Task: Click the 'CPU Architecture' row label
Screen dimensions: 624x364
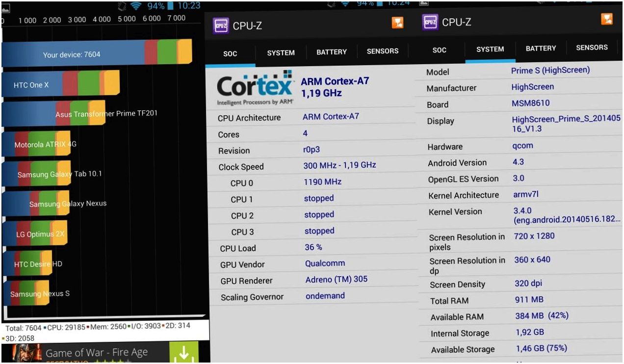Action: pos(249,118)
